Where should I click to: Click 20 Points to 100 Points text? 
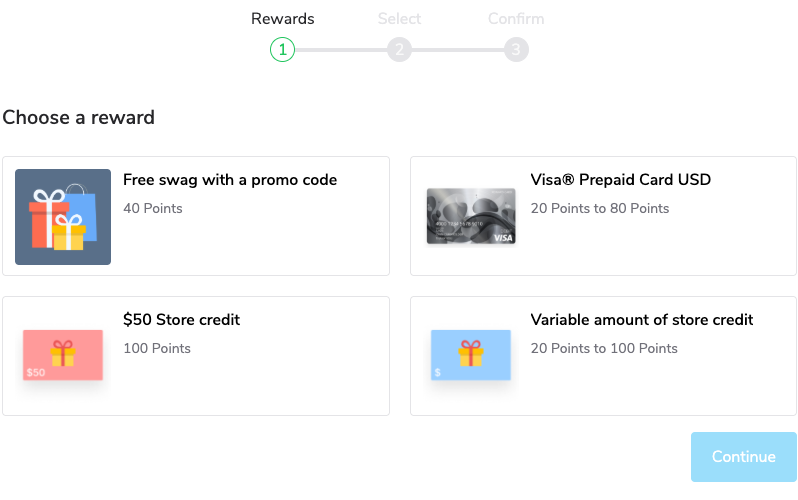[x=603, y=348]
